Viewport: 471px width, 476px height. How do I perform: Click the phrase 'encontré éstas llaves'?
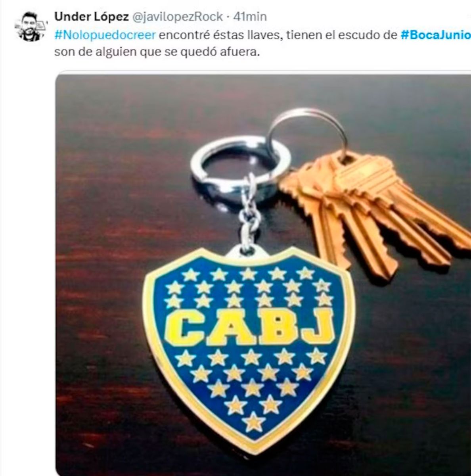click(220, 35)
